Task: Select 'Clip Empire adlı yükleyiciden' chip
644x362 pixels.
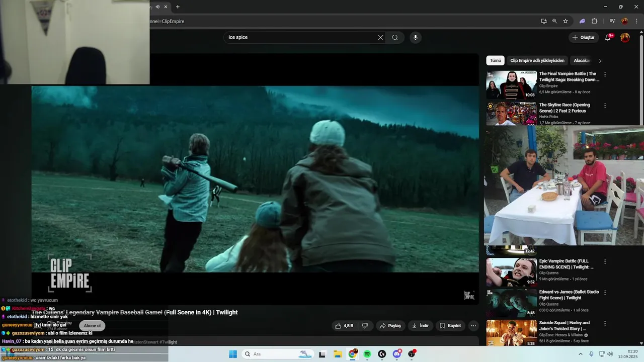Action: 537,60
